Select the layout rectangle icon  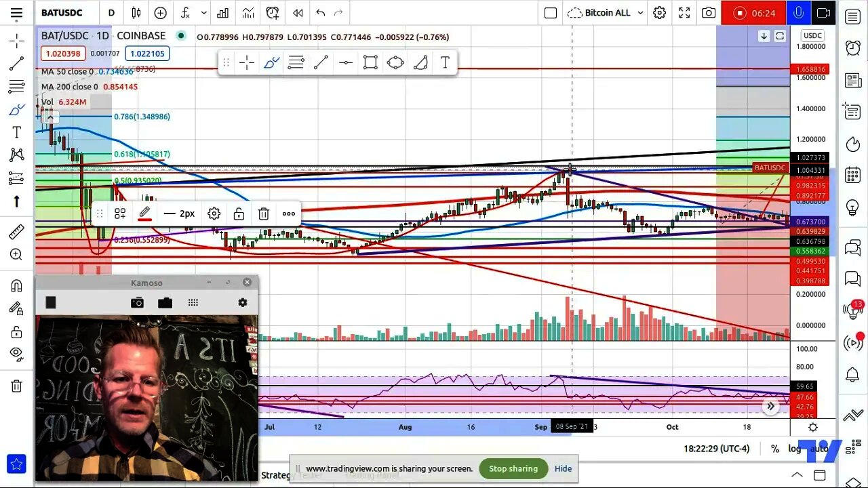pyautogui.click(x=551, y=13)
